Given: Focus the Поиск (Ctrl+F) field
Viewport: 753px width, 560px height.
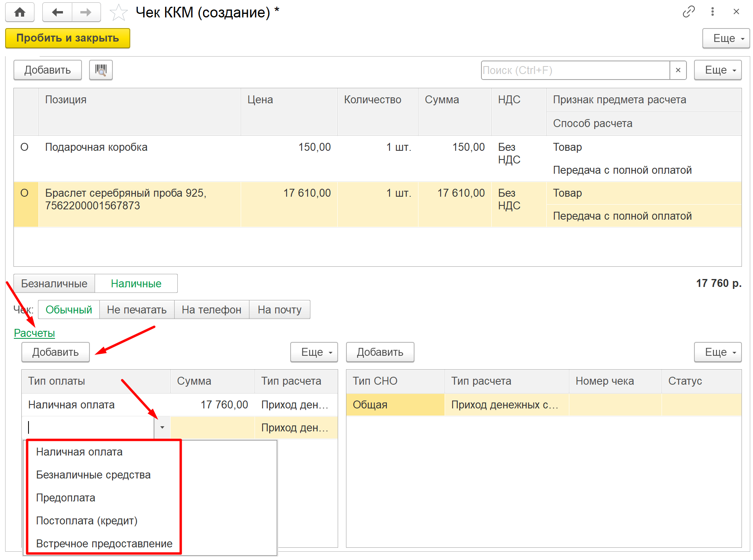Looking at the screenshot, I should [576, 70].
